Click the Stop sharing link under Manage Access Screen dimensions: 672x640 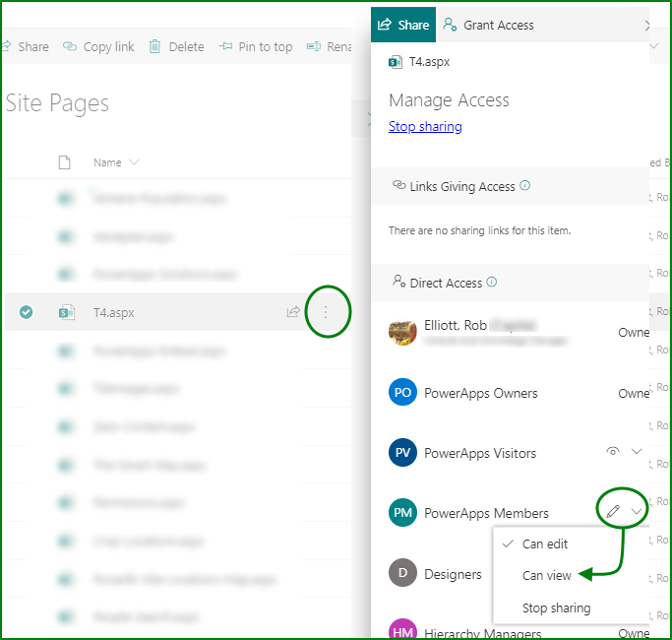pos(425,127)
